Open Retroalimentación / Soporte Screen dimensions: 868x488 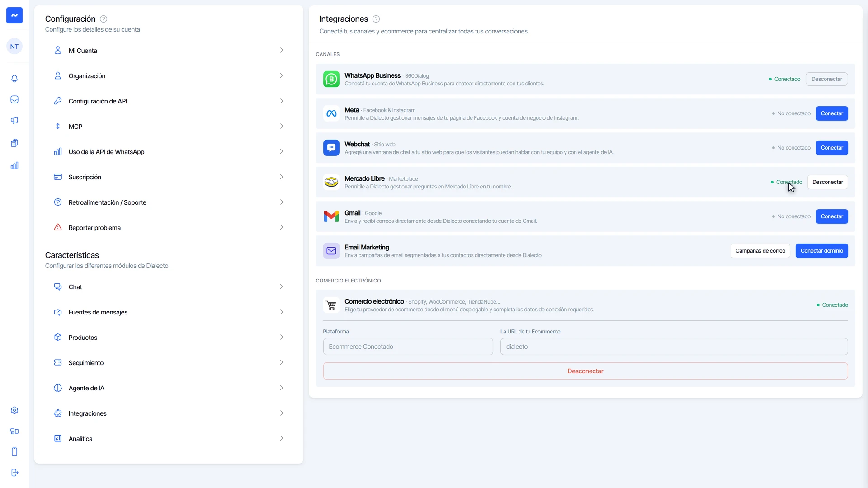point(169,202)
